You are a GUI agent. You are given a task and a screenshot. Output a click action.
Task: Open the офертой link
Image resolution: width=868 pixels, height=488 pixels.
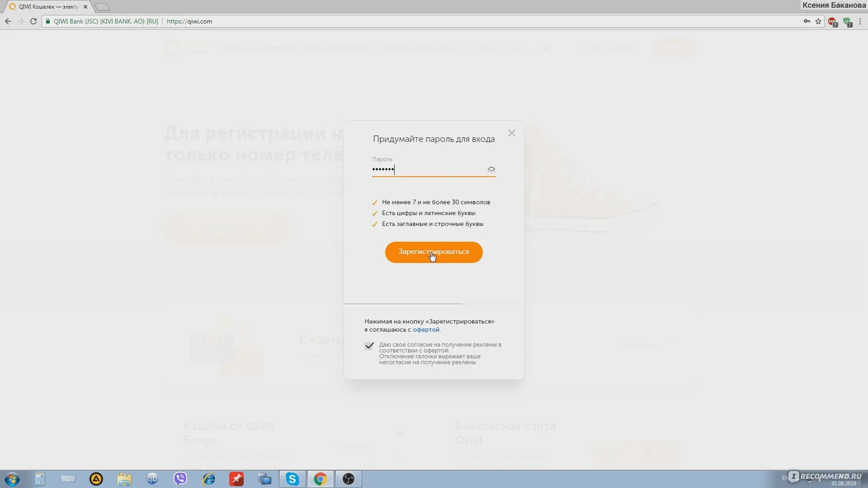click(x=426, y=330)
